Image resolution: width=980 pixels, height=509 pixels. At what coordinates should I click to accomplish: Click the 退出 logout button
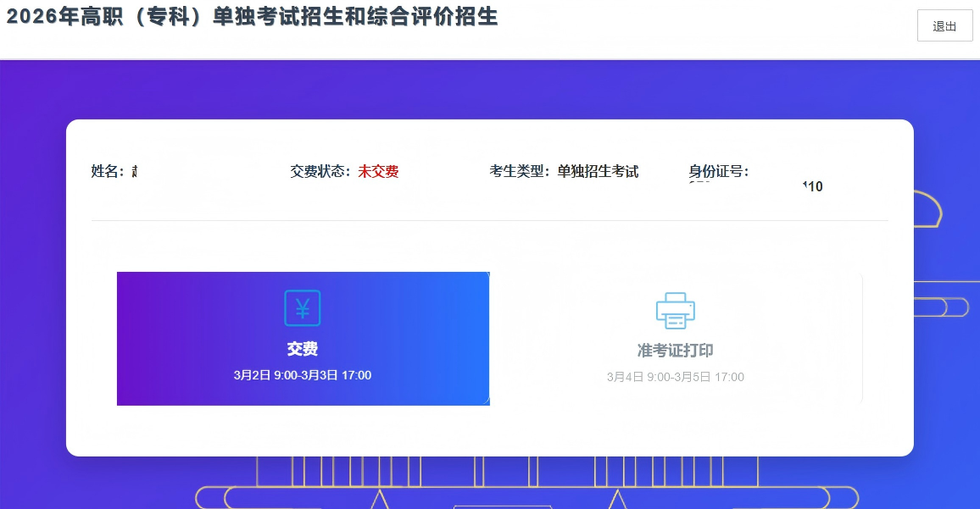click(944, 25)
